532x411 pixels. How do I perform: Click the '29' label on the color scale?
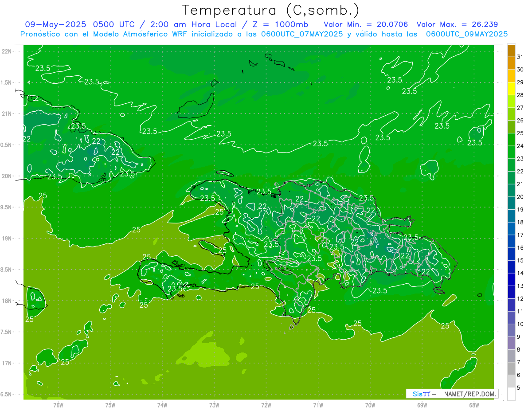520,82
